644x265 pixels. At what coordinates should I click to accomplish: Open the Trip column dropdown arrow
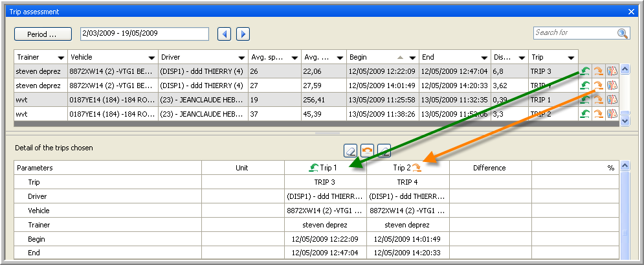tap(571, 57)
